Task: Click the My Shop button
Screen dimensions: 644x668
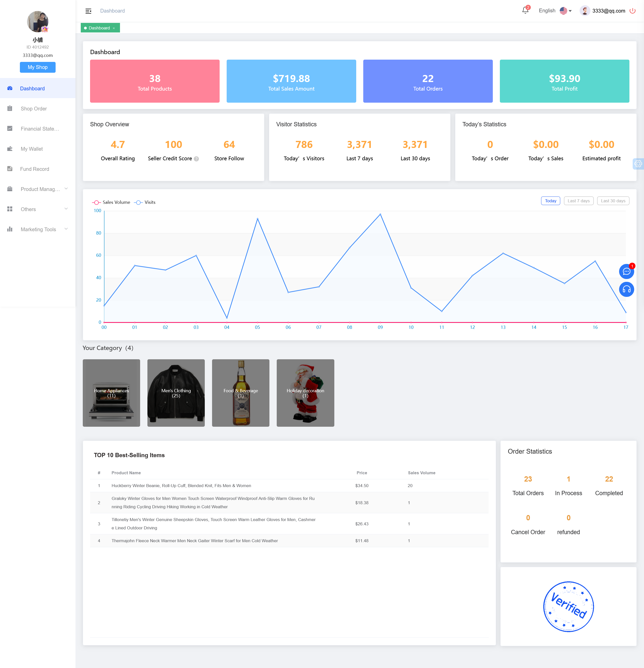Action: (37, 67)
